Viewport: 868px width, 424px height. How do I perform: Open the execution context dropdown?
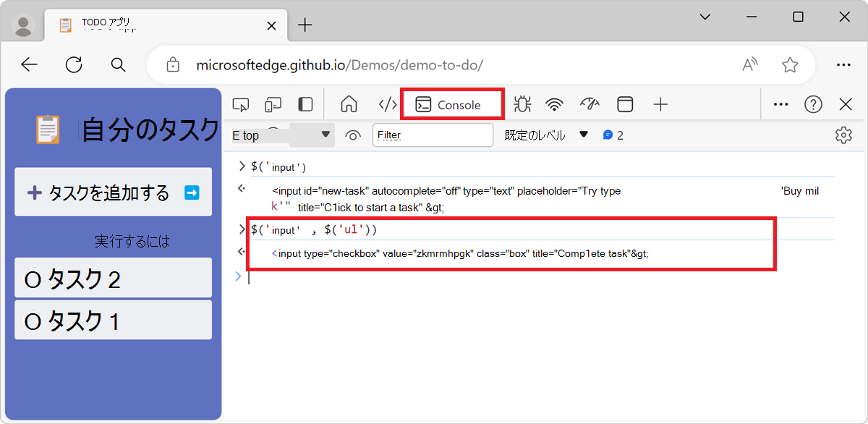282,135
